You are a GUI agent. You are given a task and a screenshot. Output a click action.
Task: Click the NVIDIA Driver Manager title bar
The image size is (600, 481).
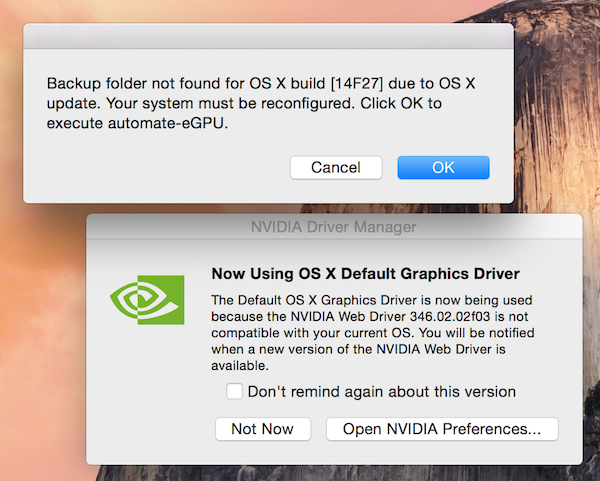click(334, 227)
